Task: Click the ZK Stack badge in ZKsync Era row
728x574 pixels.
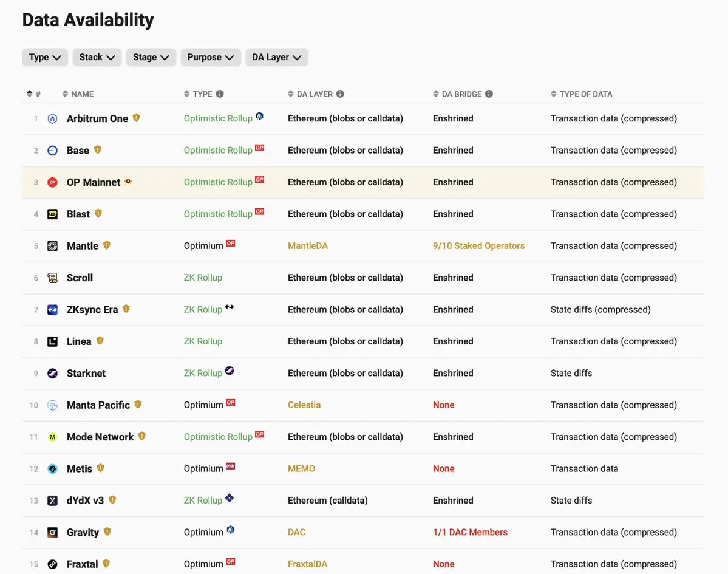Action: click(230, 307)
